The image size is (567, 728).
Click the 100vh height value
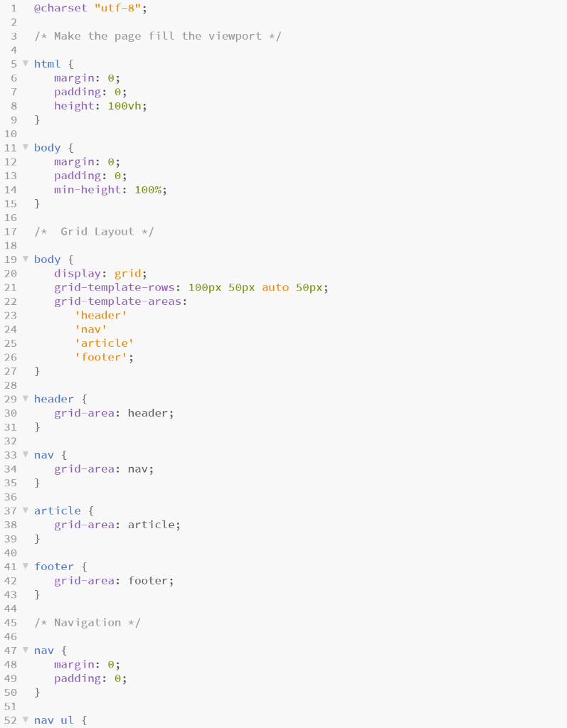(x=124, y=106)
